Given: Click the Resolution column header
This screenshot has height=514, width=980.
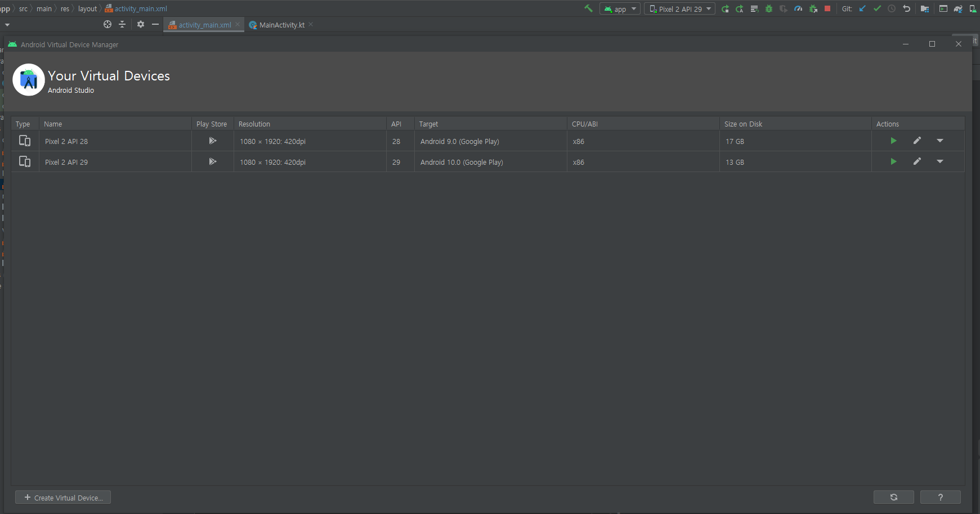Looking at the screenshot, I should click(310, 124).
